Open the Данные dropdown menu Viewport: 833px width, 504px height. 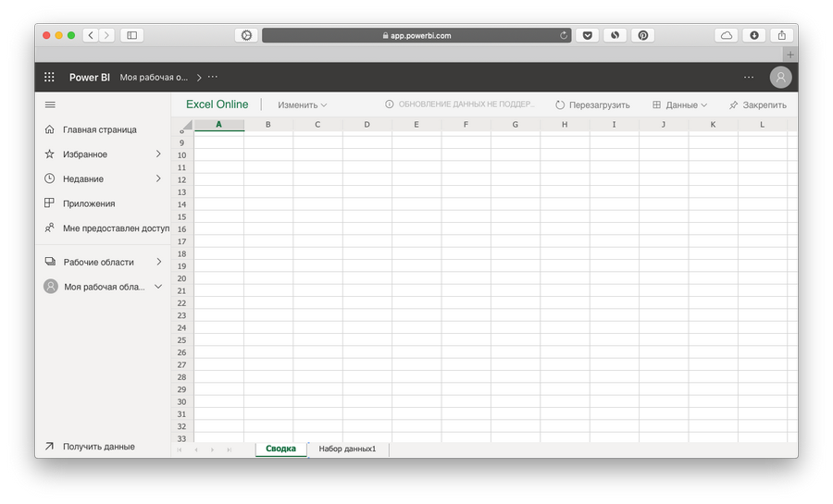tap(680, 105)
